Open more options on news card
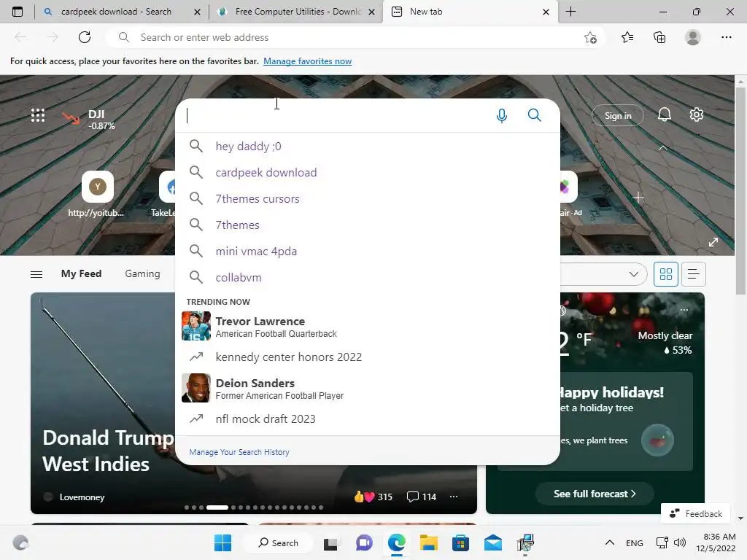747x560 pixels. pyautogui.click(x=454, y=497)
